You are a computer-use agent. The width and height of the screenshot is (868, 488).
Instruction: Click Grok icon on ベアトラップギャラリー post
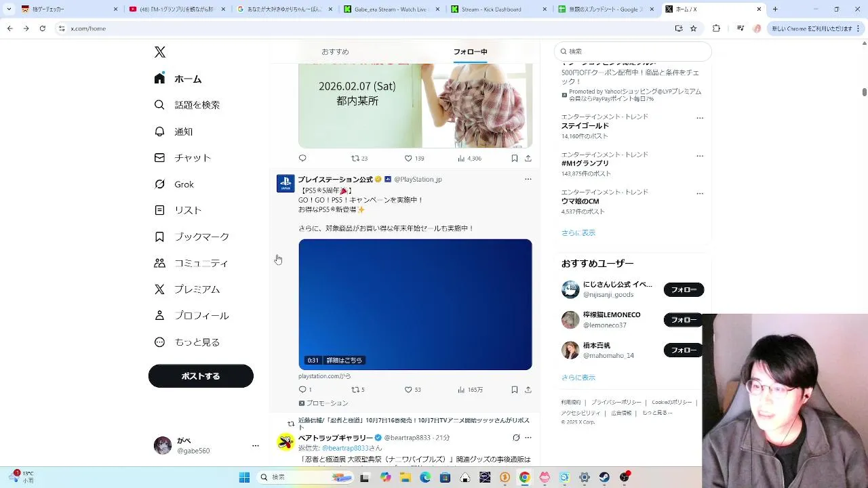[516, 438]
